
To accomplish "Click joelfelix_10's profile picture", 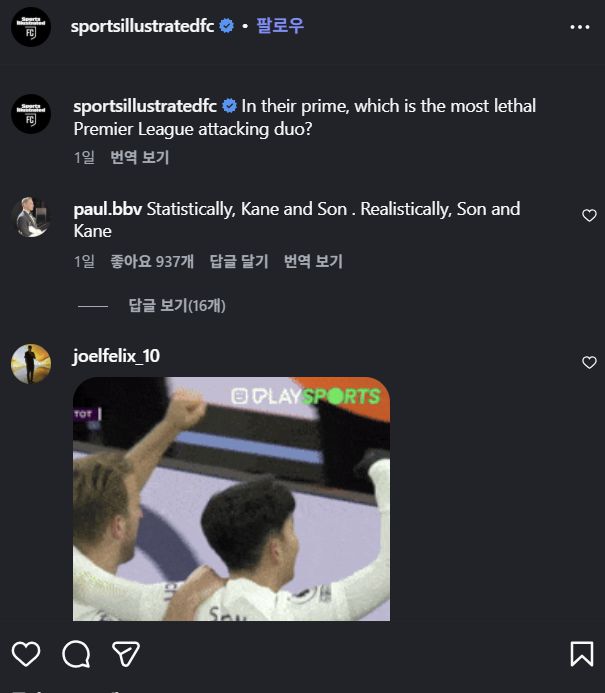I will pos(31,364).
